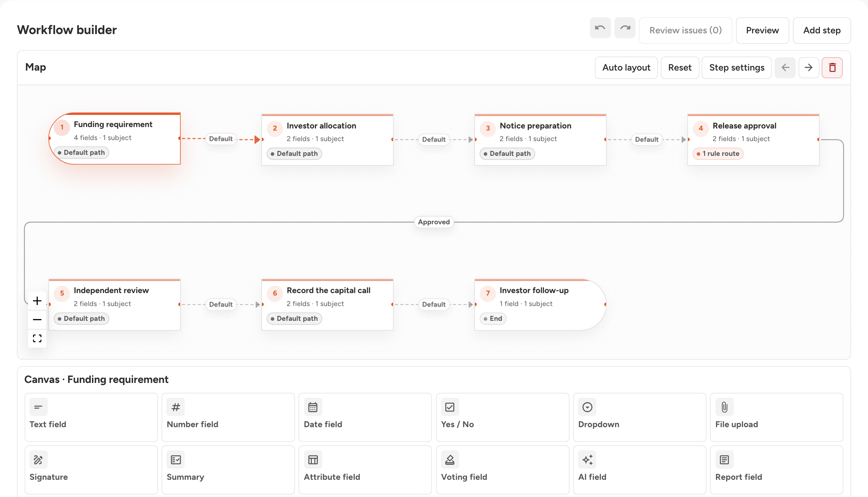Select the Investor allocation step node
The image size is (868, 497).
328,140
